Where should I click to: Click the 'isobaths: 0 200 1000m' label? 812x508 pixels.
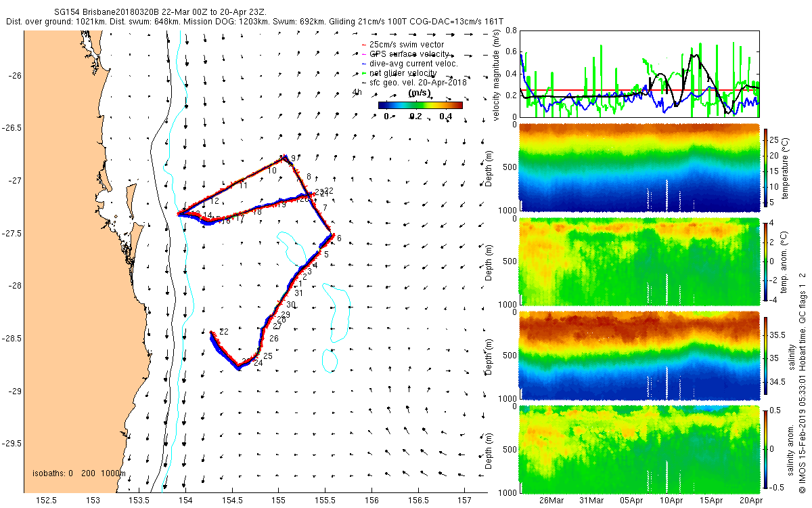pyautogui.click(x=80, y=473)
